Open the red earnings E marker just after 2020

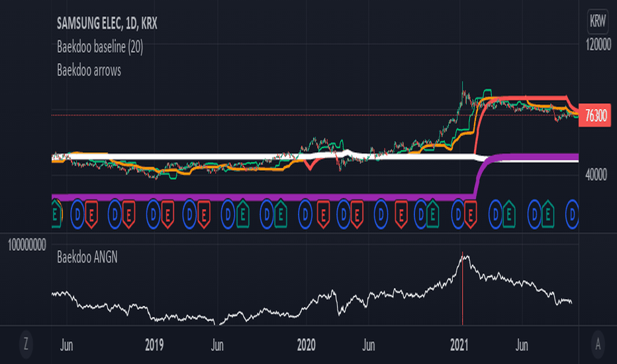click(324, 214)
